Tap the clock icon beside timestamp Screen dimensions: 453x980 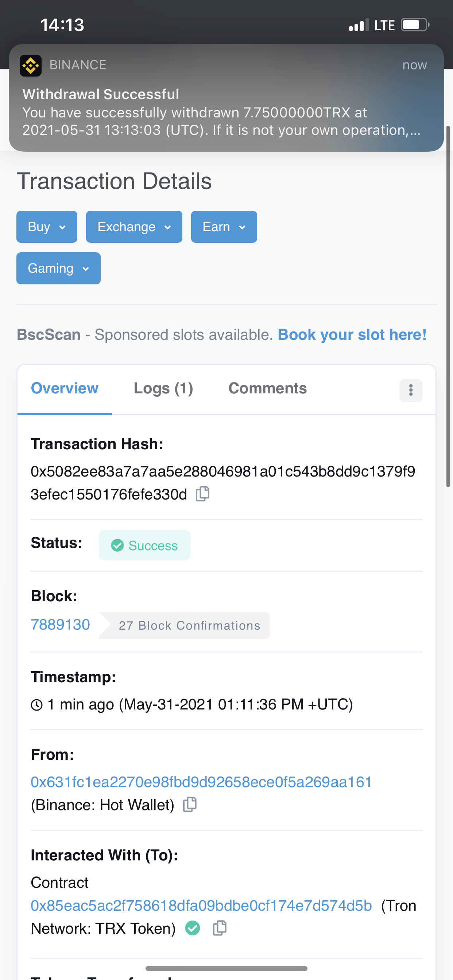pos(36,705)
